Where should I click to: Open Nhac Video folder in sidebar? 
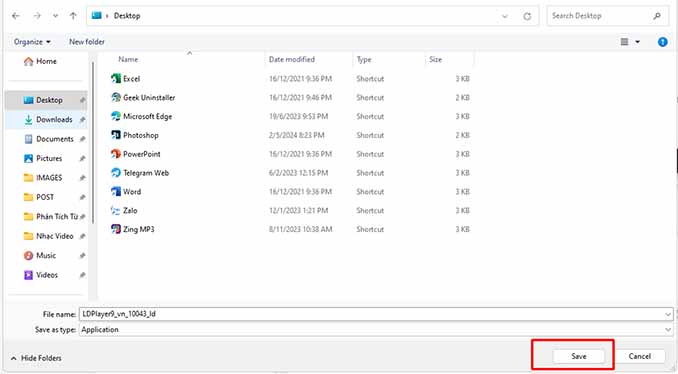pos(47,236)
